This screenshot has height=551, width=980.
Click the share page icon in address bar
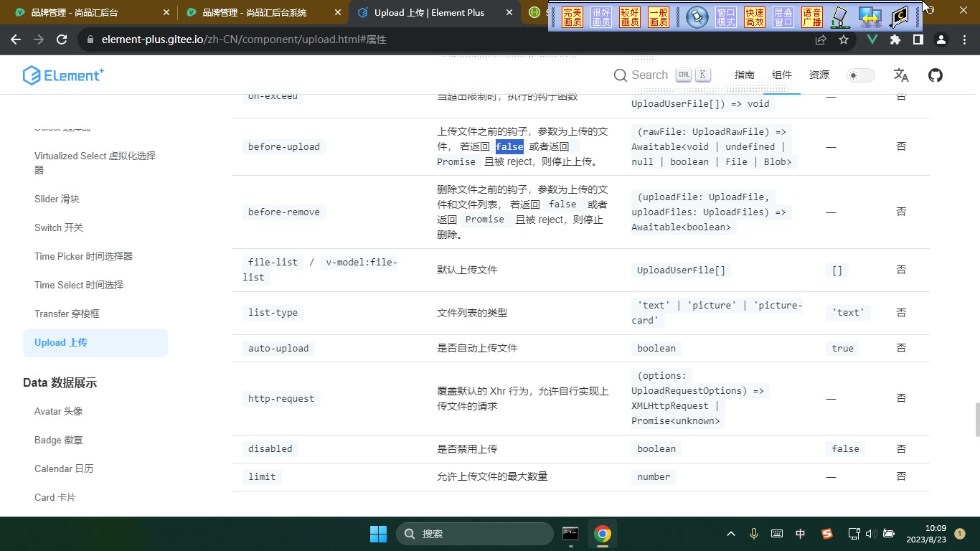821,39
